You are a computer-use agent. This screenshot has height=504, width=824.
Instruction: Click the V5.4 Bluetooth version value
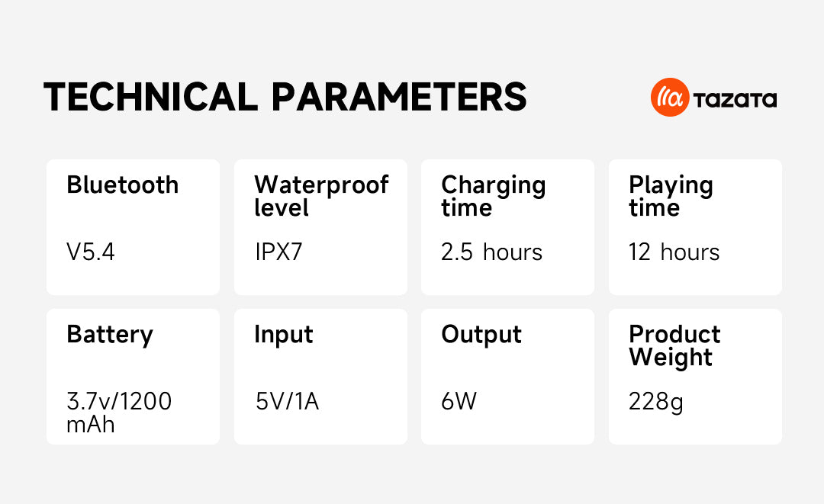pos(91,252)
